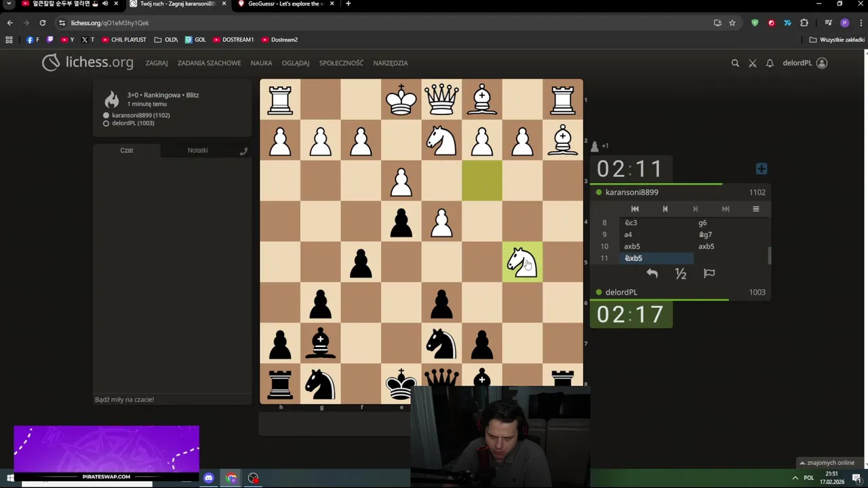Give opponent more time plus button
868x488 pixels.
point(762,169)
